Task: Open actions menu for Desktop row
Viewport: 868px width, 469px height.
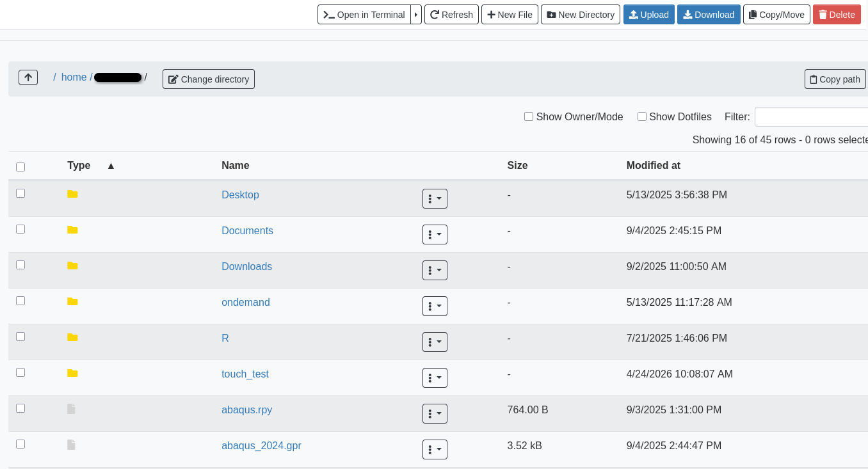Action: (435, 198)
